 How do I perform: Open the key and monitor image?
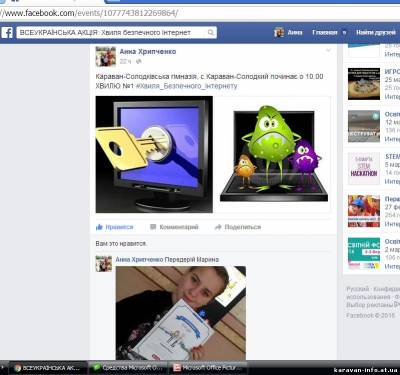(x=154, y=154)
